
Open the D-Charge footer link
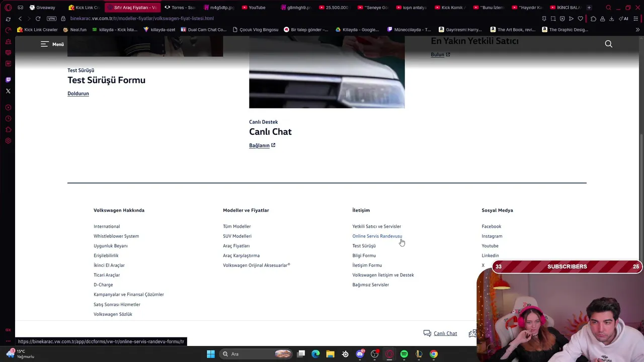(103, 285)
